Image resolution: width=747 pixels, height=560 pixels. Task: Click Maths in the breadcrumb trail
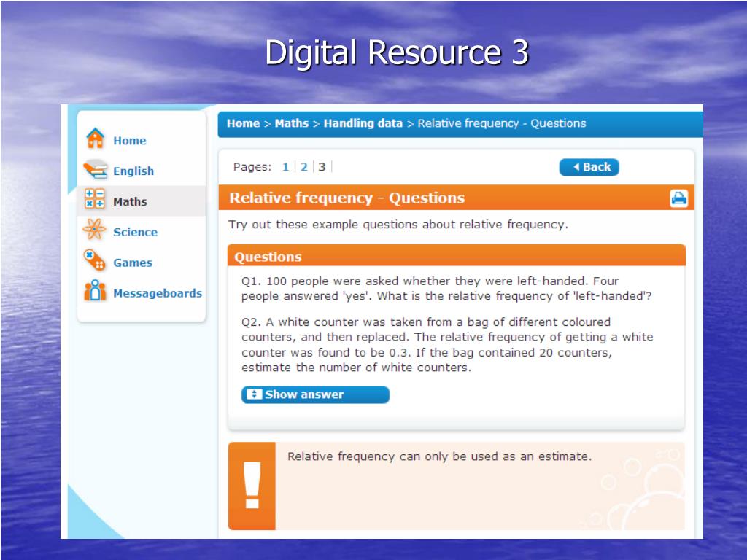tap(292, 123)
